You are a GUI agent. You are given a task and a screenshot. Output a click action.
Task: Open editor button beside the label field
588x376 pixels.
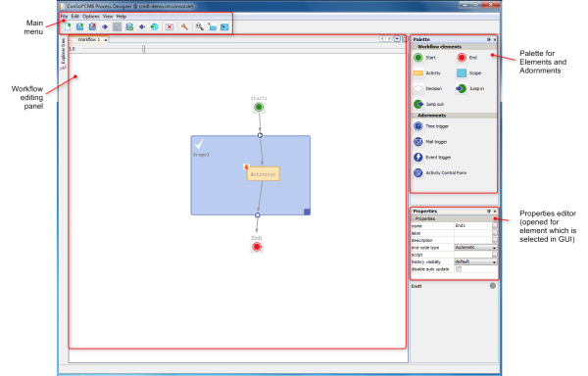pyautogui.click(x=495, y=233)
